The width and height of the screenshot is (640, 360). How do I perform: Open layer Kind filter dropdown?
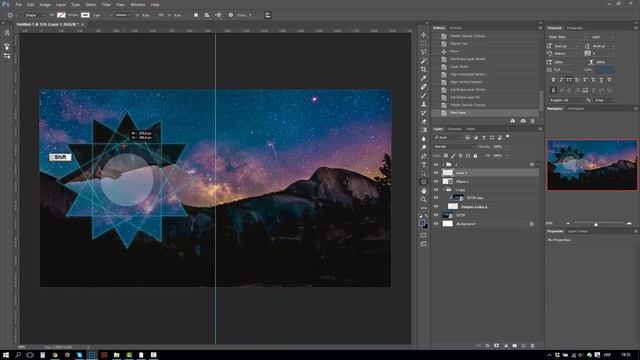tap(447, 138)
